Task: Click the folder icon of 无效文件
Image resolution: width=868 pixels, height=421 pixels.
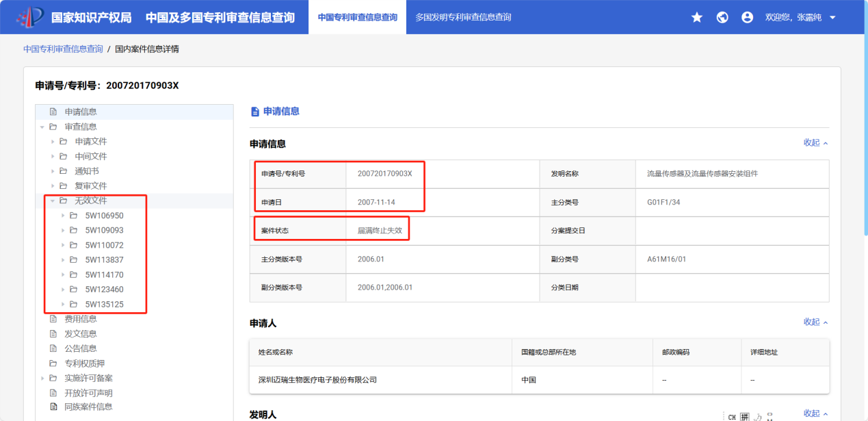Action: click(64, 201)
